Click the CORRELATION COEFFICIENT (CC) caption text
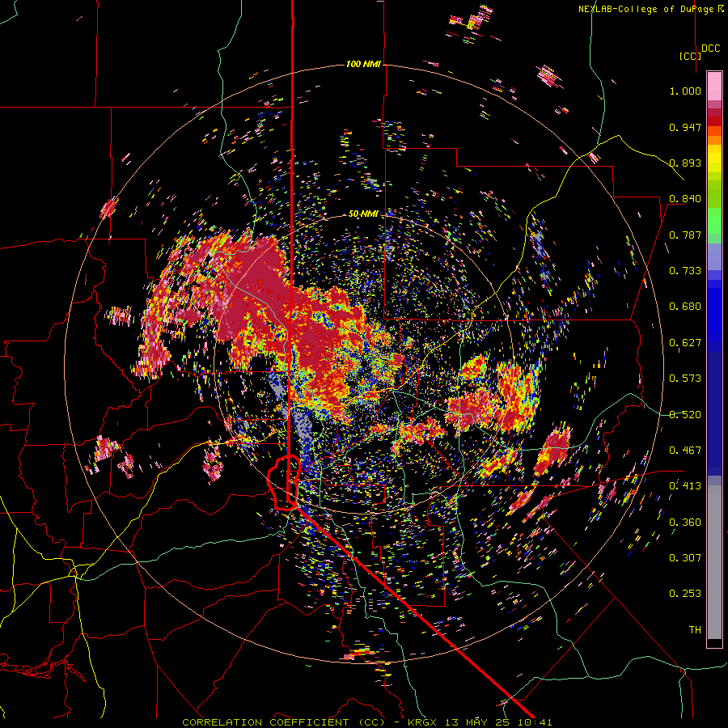The width and height of the screenshot is (728, 728). (283, 722)
